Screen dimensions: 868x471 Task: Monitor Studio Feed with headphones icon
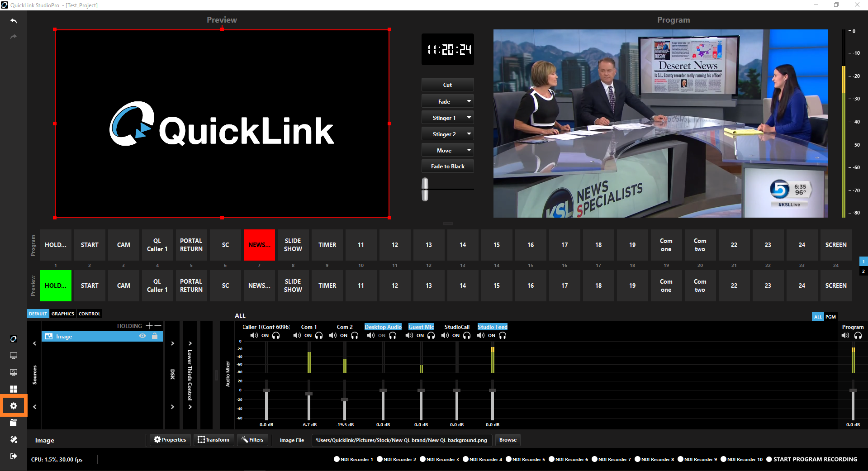(x=503, y=335)
